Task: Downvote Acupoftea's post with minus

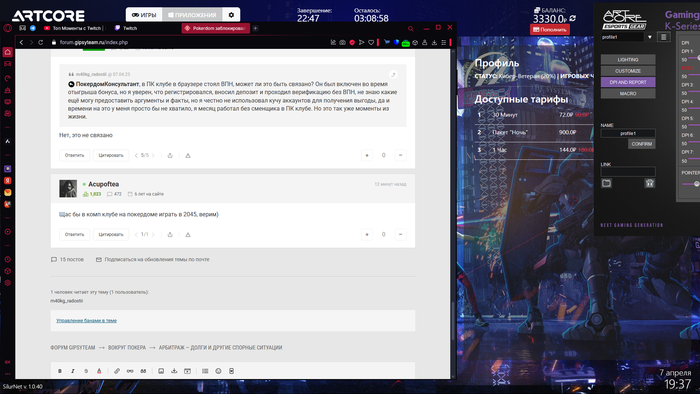Action: tap(400, 234)
